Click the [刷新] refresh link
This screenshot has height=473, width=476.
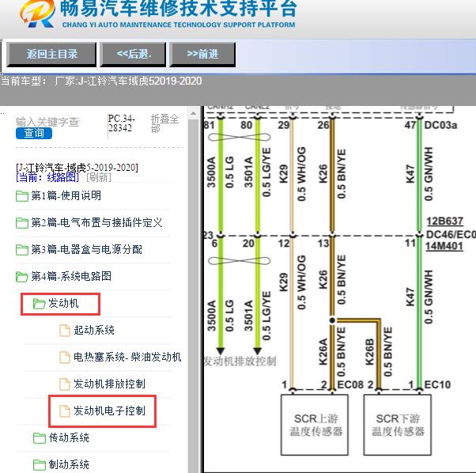[99, 177]
